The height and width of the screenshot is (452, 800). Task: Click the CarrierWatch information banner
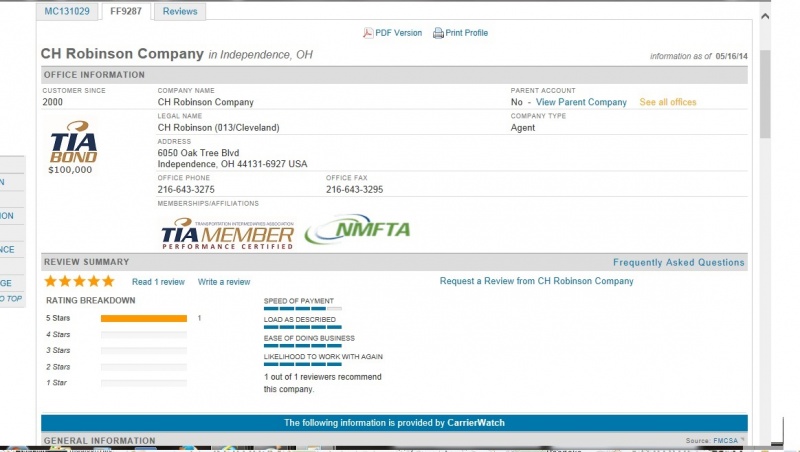coord(394,422)
